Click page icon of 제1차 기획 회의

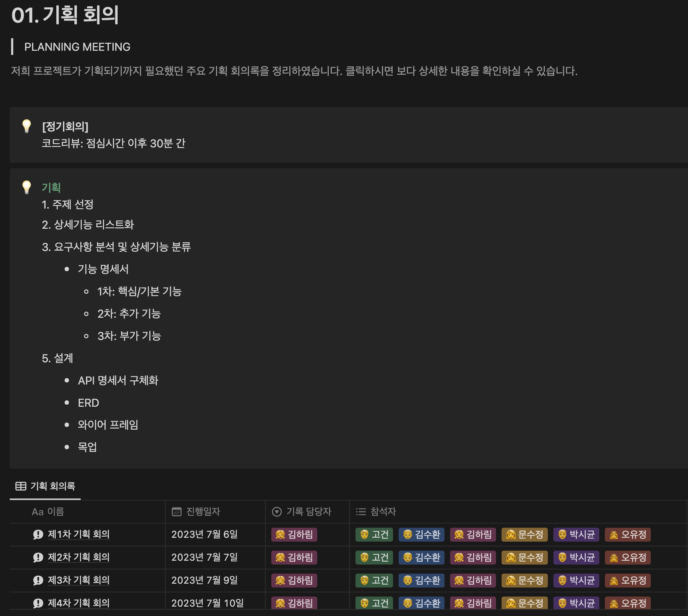point(38,534)
